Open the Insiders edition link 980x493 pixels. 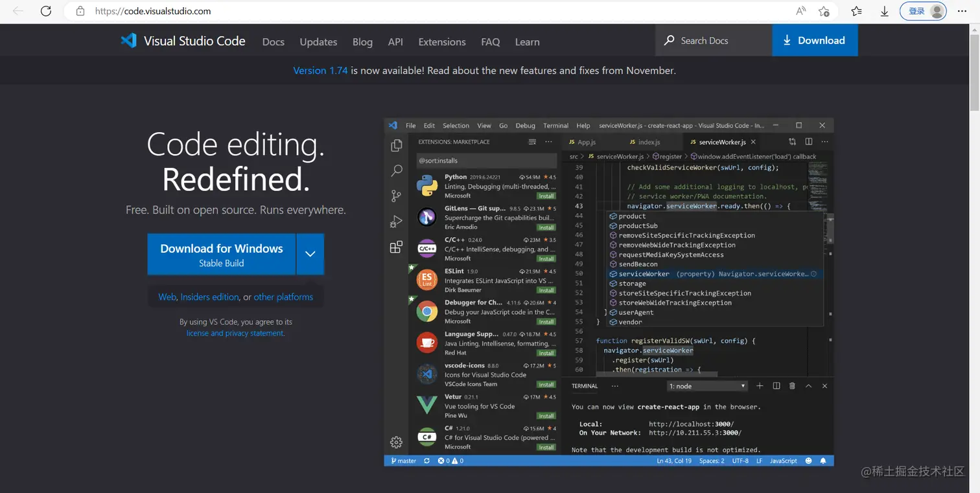pos(209,297)
